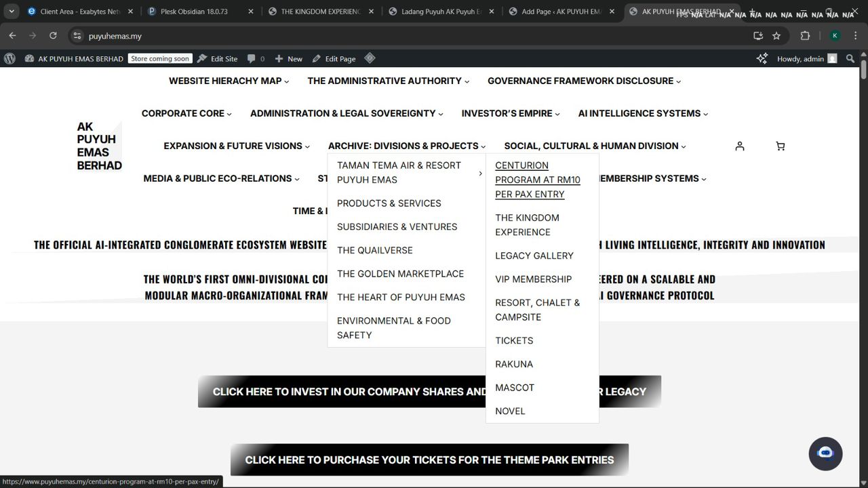Click the purchase theme park tickets button
This screenshot has height=488, width=868.
click(429, 460)
